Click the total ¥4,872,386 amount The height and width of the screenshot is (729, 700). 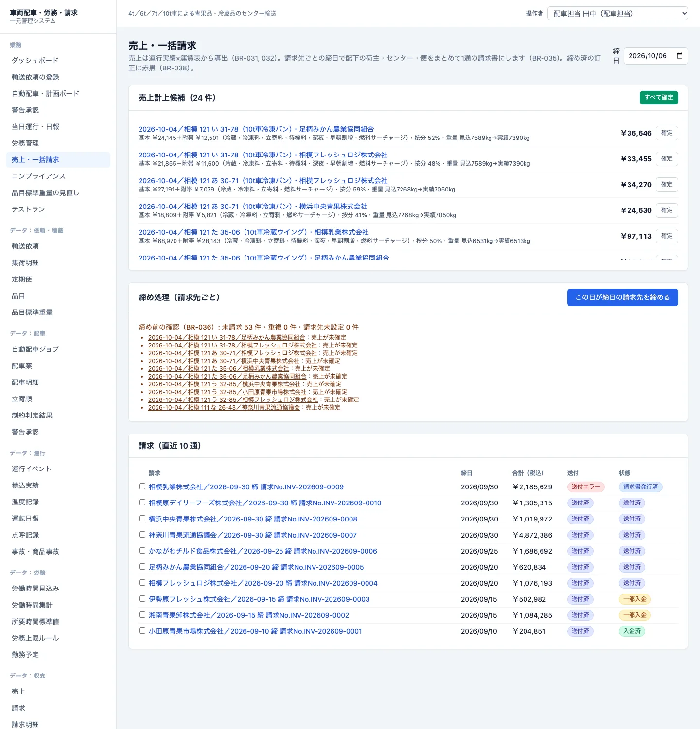(x=532, y=535)
